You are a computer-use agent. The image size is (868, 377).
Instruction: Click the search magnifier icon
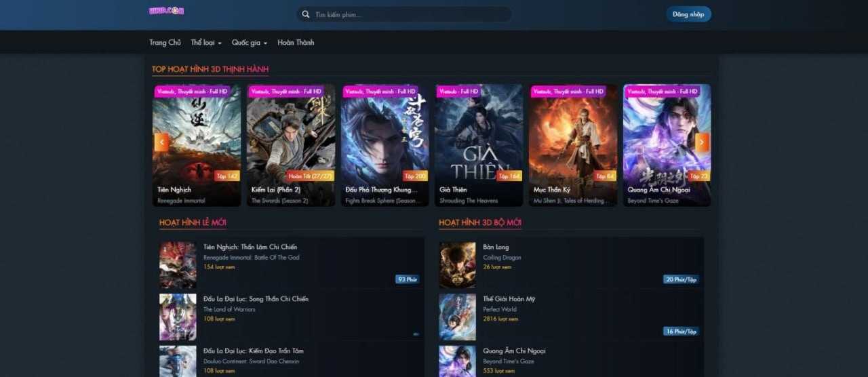[306, 14]
